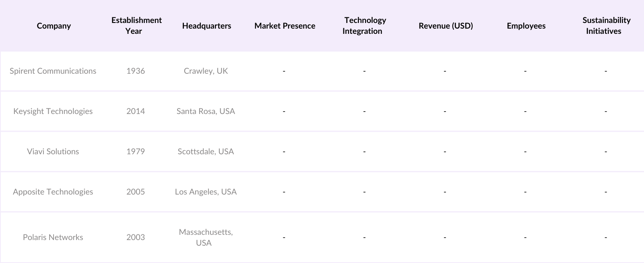
Task: Click the 2014 establishment year cell
Action: coord(136,111)
